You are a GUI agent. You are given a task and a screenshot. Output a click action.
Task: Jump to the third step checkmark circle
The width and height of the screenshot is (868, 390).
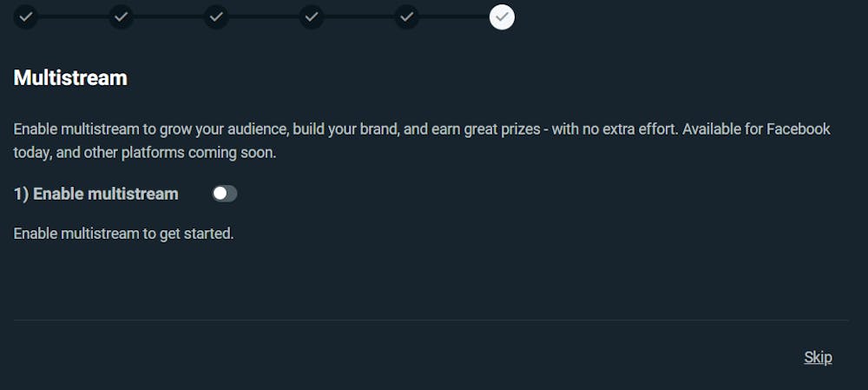click(216, 17)
